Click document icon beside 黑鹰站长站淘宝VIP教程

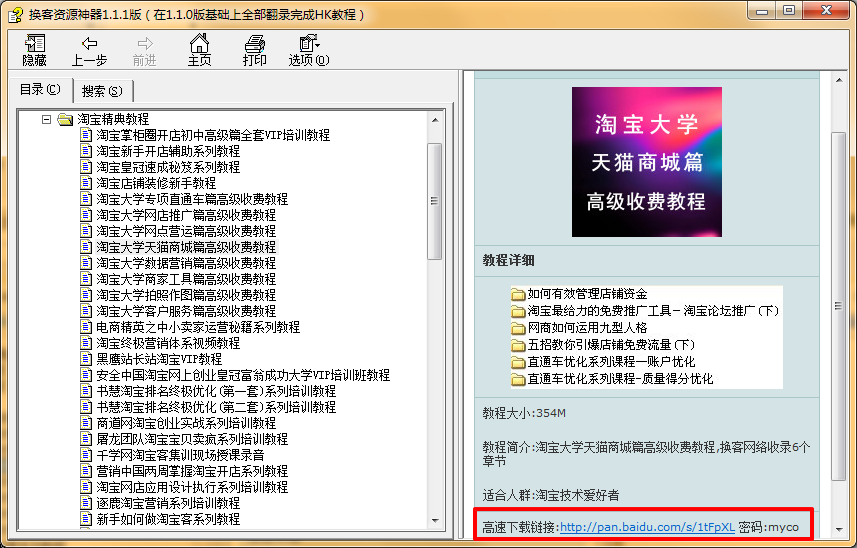click(x=86, y=358)
